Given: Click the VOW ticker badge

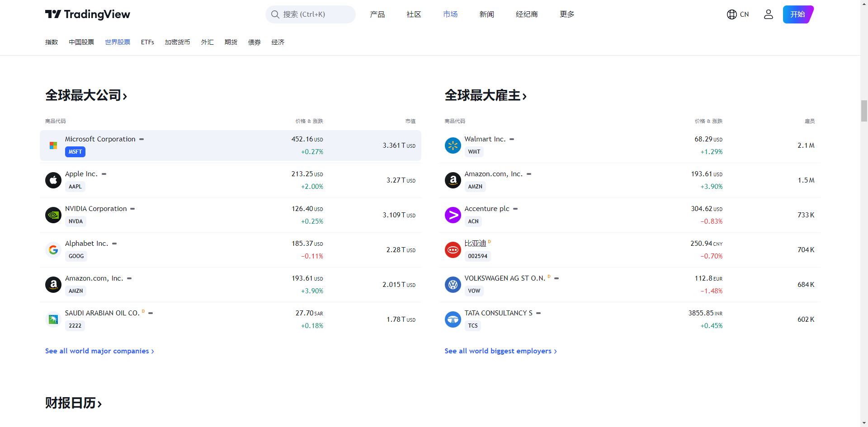Looking at the screenshot, I should 474,291.
